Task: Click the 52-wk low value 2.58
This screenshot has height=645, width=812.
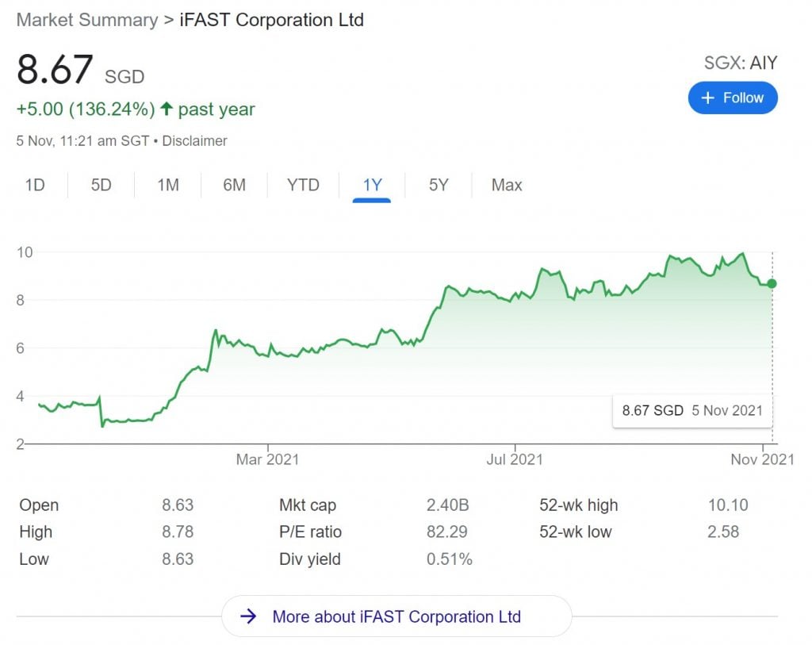Action: click(723, 532)
